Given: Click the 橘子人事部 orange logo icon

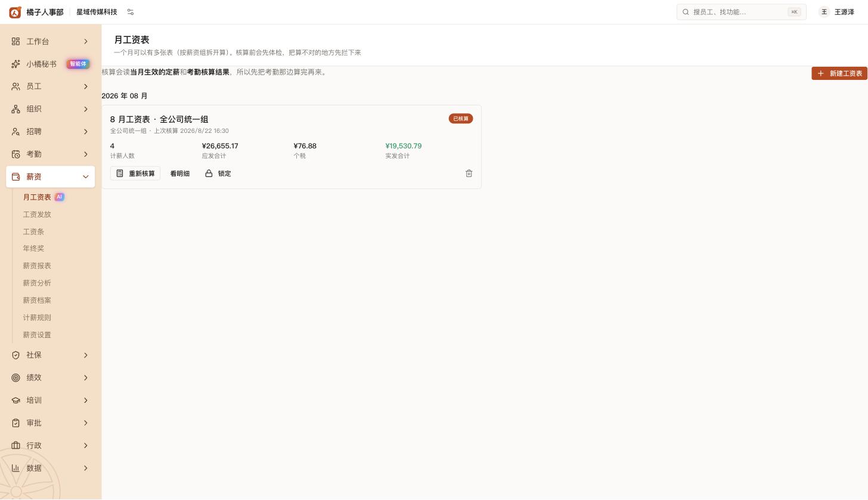Looking at the screenshot, I should click(15, 12).
